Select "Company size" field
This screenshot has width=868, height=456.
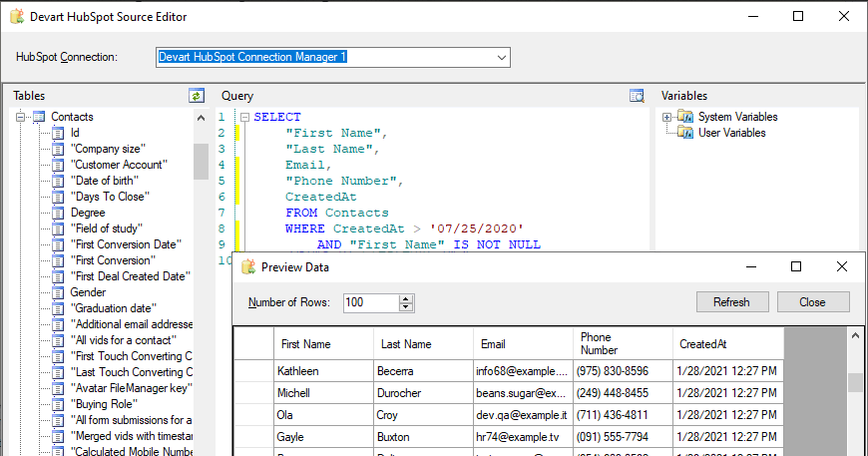click(108, 149)
